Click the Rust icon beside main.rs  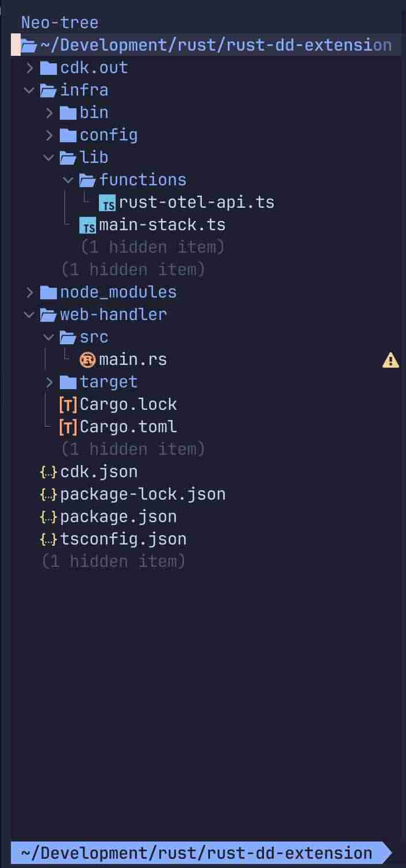(88, 360)
